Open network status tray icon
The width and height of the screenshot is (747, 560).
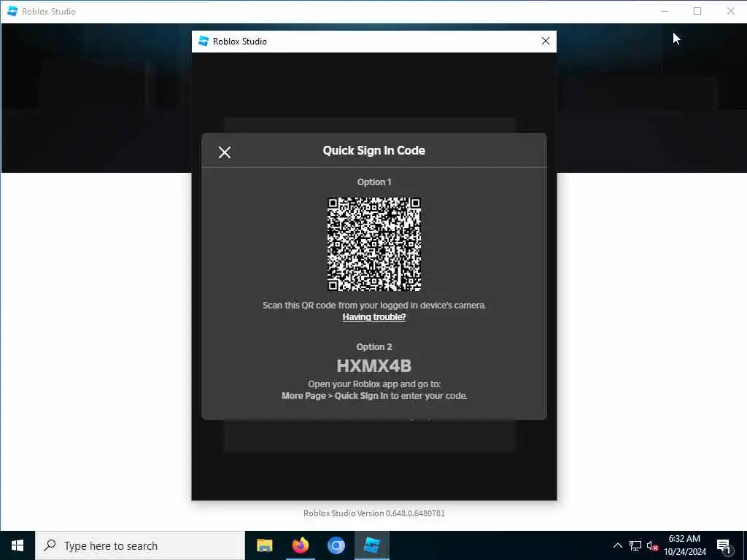pyautogui.click(x=635, y=545)
